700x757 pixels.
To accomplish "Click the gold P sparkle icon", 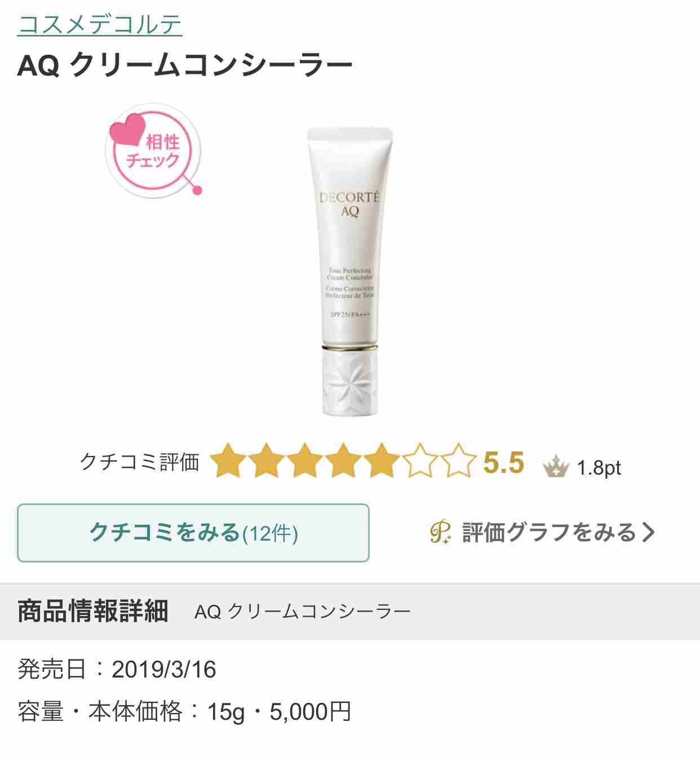I will point(441,532).
